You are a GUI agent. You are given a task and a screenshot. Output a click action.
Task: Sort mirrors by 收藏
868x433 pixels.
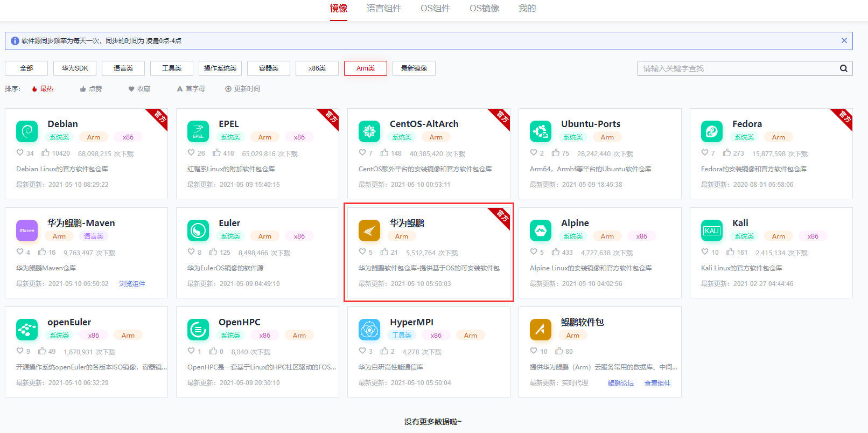pyautogui.click(x=139, y=89)
